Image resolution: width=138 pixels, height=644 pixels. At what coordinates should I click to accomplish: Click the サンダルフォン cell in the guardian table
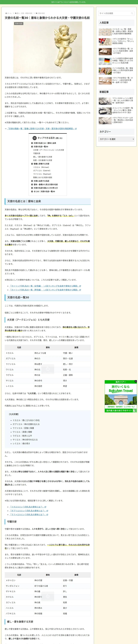tap(19, 586)
